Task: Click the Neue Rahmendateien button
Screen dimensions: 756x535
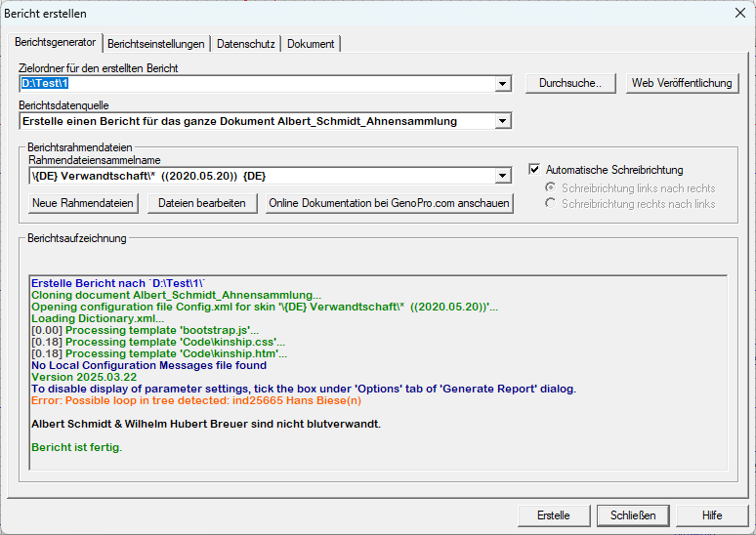Action: tap(83, 203)
